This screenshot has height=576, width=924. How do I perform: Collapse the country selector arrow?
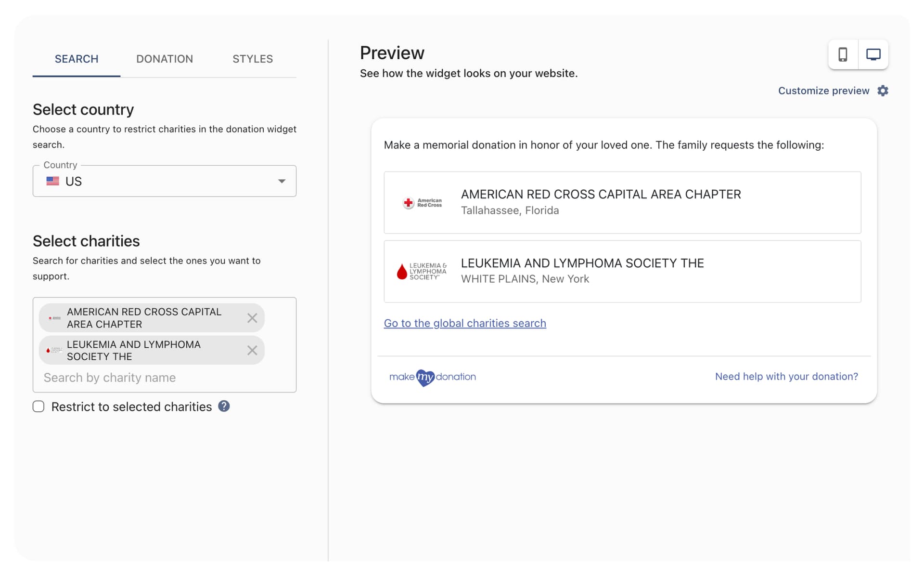pyautogui.click(x=282, y=181)
